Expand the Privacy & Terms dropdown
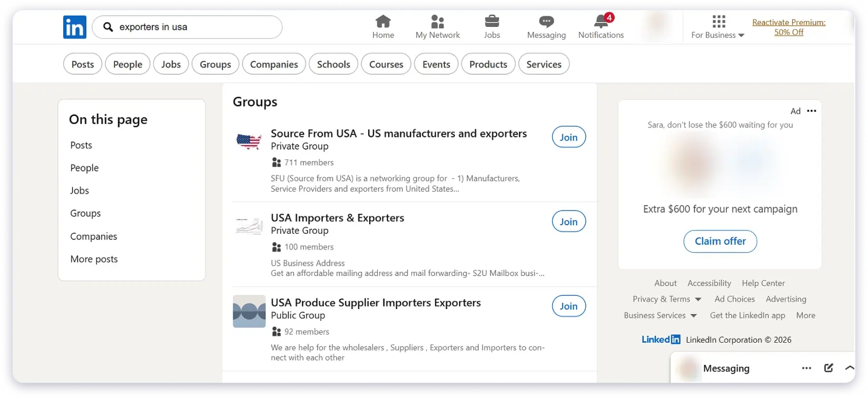Image resolution: width=868 pixels, height=398 pixels. pyautogui.click(x=698, y=300)
